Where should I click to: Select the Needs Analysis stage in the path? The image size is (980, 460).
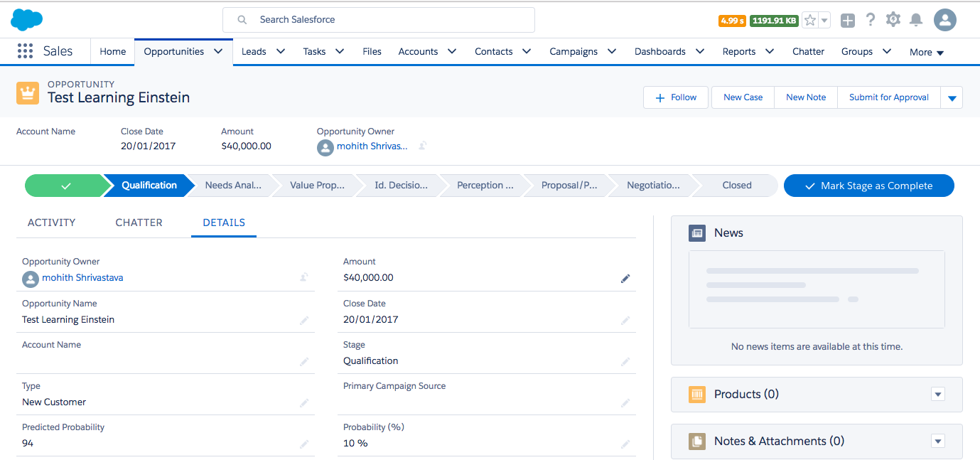coord(233,186)
